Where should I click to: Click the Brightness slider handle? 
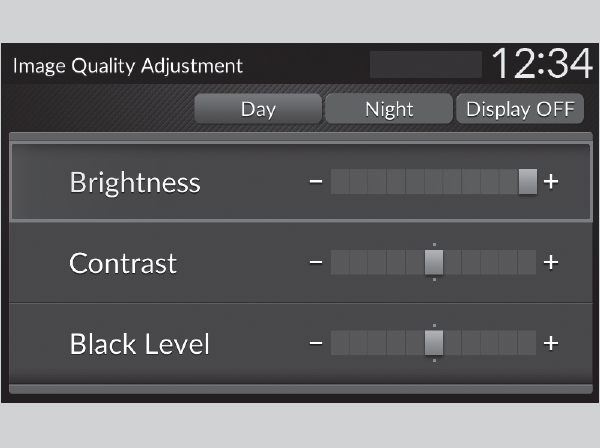tap(527, 182)
